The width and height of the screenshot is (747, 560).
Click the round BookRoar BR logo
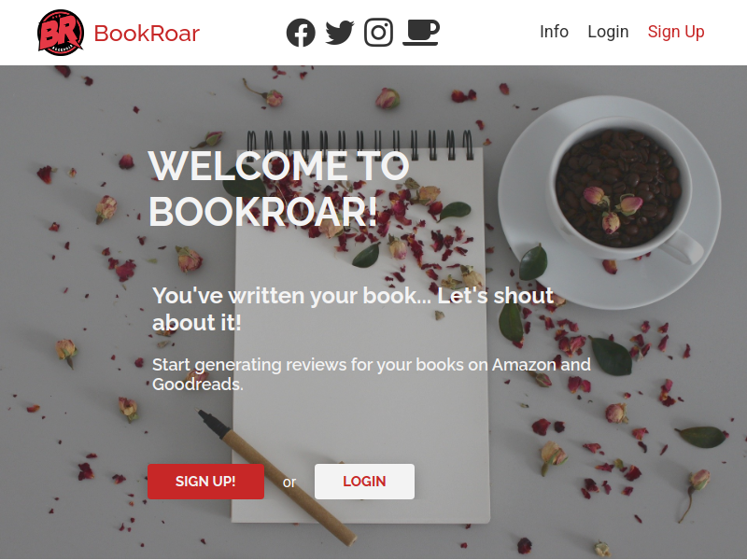point(61,33)
